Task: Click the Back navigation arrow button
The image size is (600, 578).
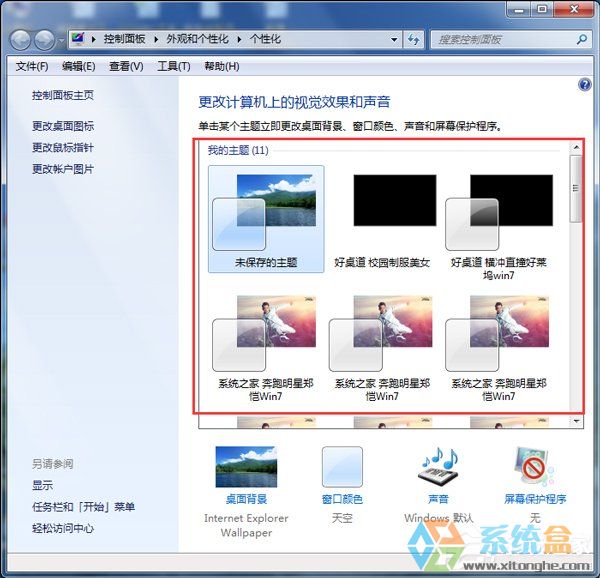Action: (20, 40)
